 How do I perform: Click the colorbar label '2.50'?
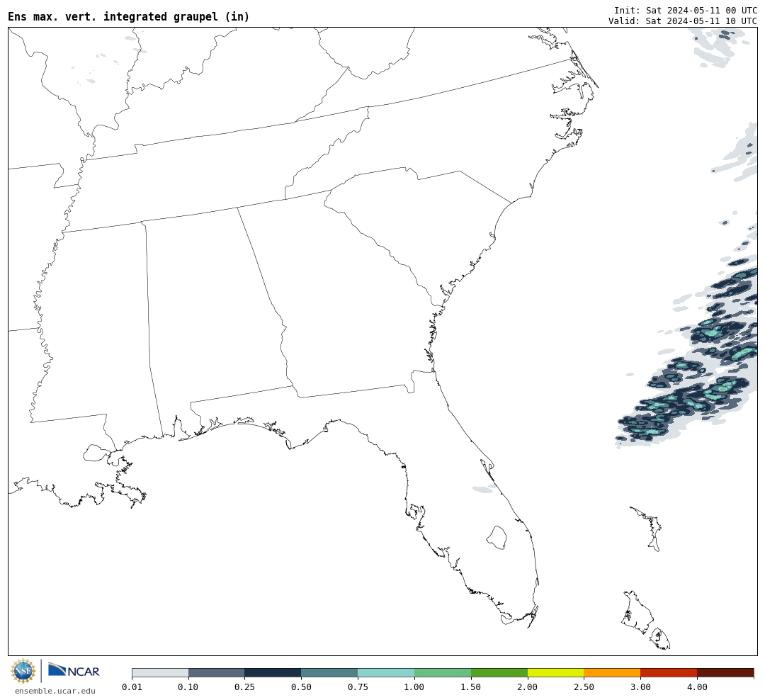click(x=584, y=687)
